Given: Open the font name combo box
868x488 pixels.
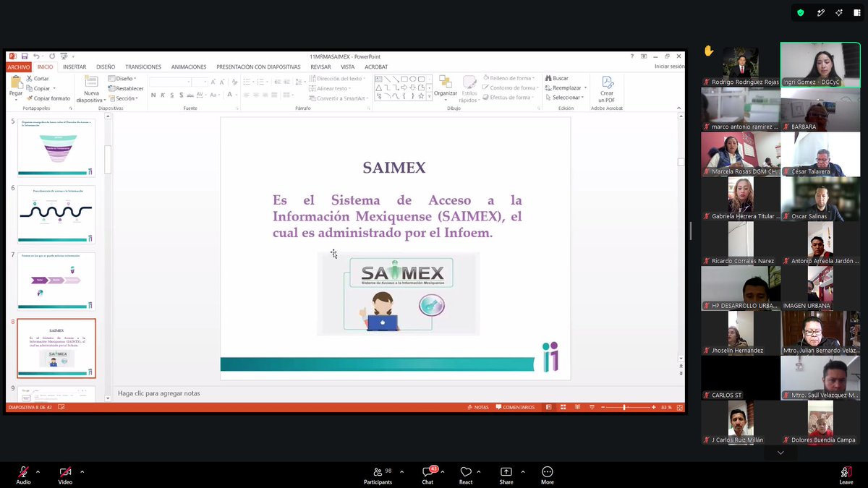Looking at the screenshot, I should (171, 82).
